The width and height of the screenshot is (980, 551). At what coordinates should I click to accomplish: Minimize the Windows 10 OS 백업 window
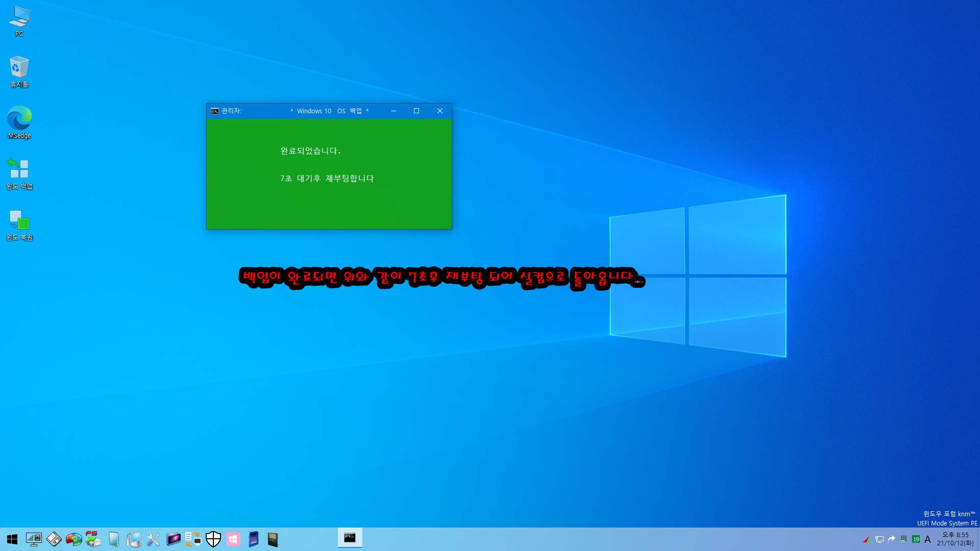[394, 111]
